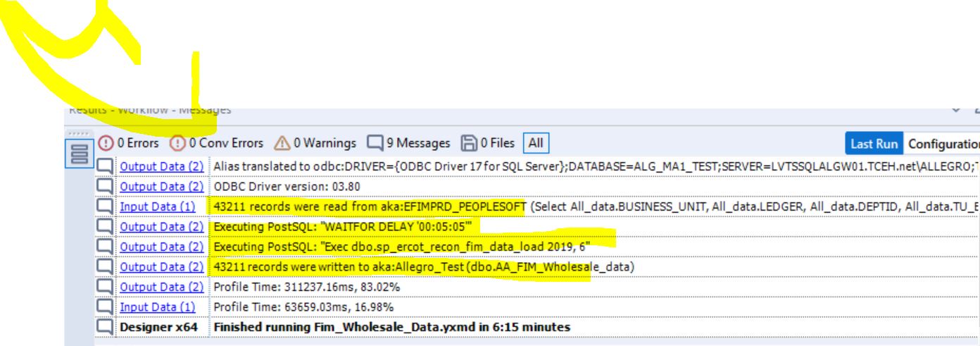Select the Finished running Fim_Wholesale_Data.yxmd message

392,327
